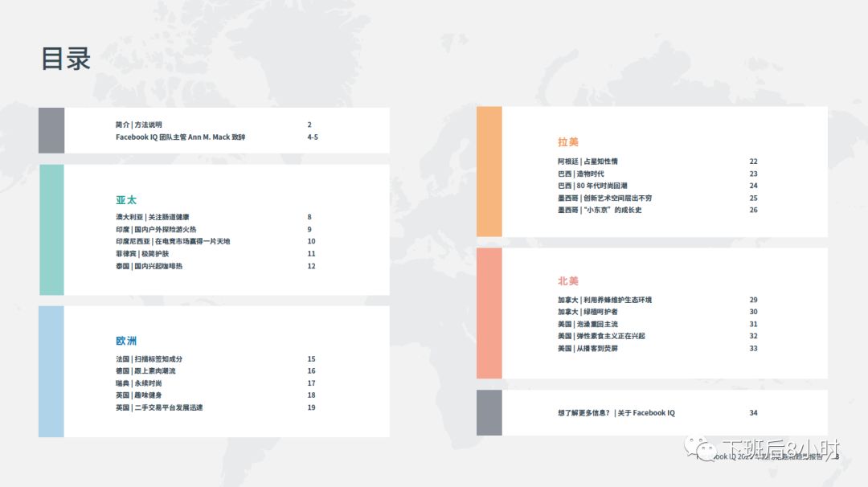Select the 欧洲 section header
The height and width of the screenshot is (487, 868).
pos(125,340)
